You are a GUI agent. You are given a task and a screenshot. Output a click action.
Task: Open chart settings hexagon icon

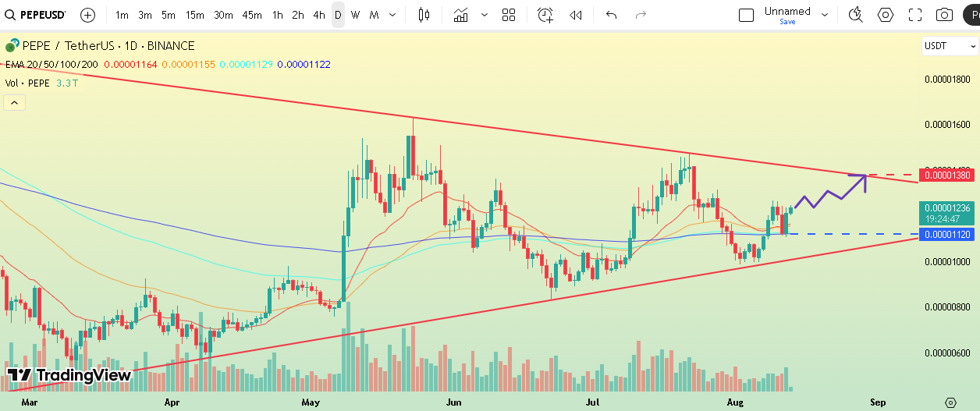point(886,15)
